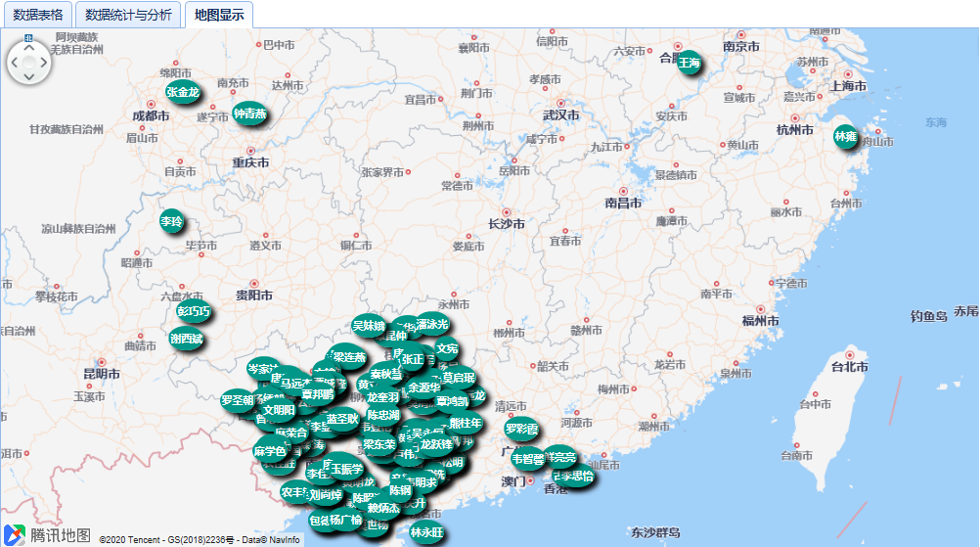Click the 罗彩霞 marker near Guangzhou
This screenshot has width=980, height=547.
[521, 429]
